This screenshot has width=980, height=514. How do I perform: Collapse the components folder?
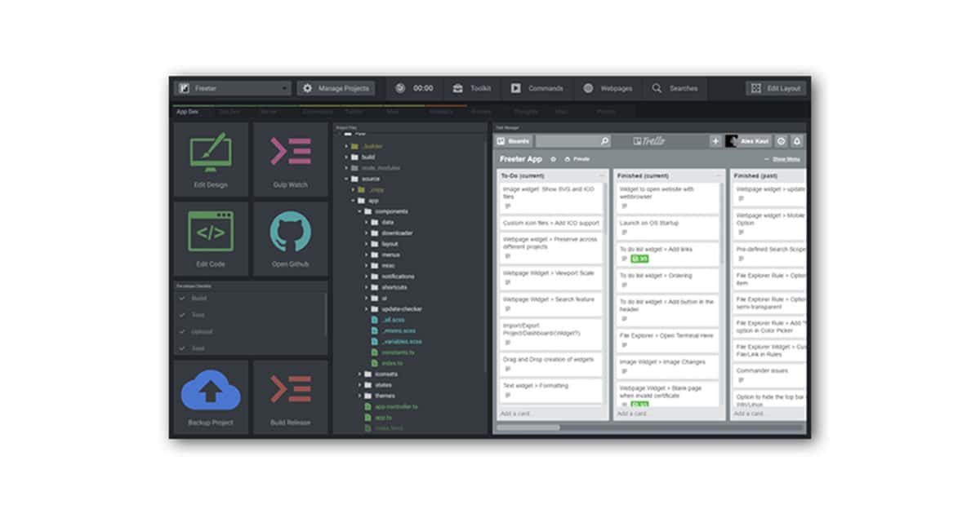pyautogui.click(x=359, y=211)
